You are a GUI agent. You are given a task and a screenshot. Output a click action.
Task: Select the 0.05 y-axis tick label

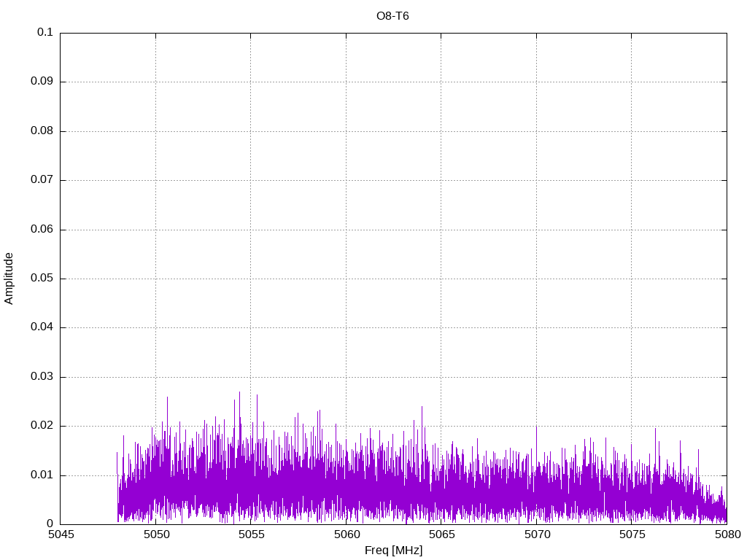click(42, 279)
